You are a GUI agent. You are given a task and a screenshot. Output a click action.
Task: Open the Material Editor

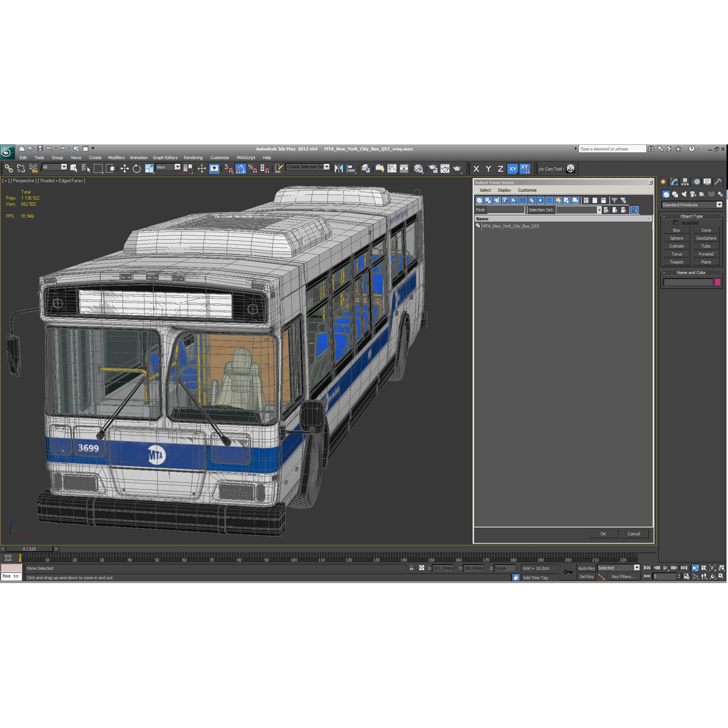(x=419, y=169)
